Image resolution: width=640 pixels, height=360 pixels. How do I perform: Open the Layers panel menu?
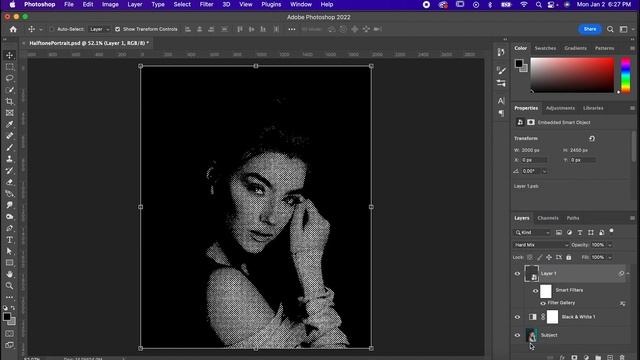(632, 218)
